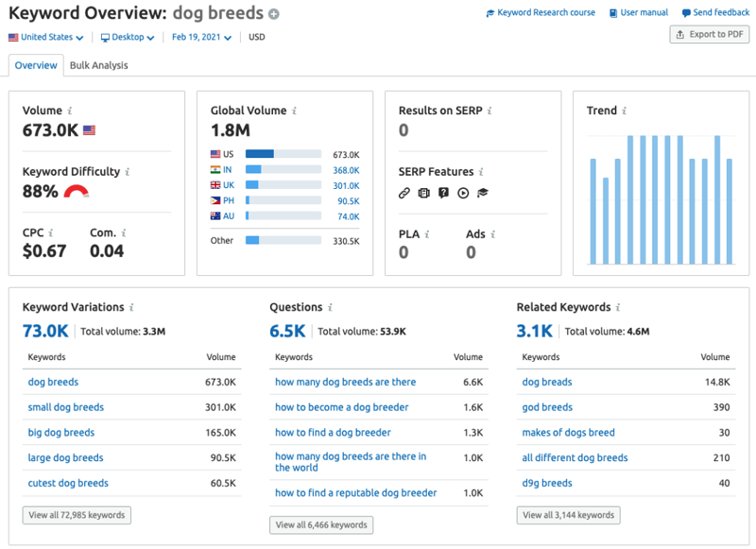
Task: Open the User manual link
Action: tap(639, 12)
